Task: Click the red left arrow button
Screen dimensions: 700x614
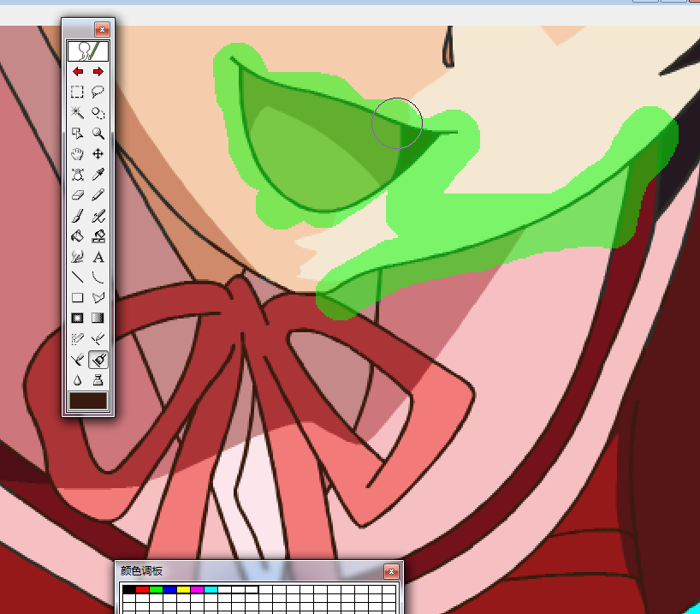Action: click(x=78, y=72)
